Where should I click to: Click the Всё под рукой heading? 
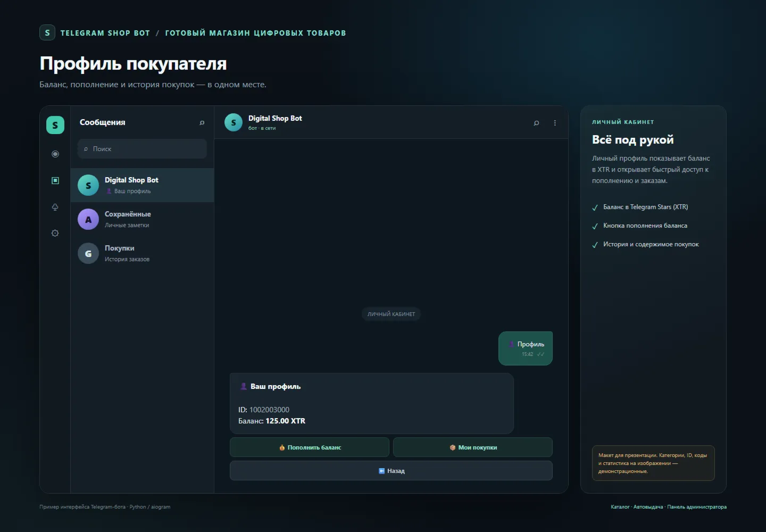pyautogui.click(x=633, y=139)
